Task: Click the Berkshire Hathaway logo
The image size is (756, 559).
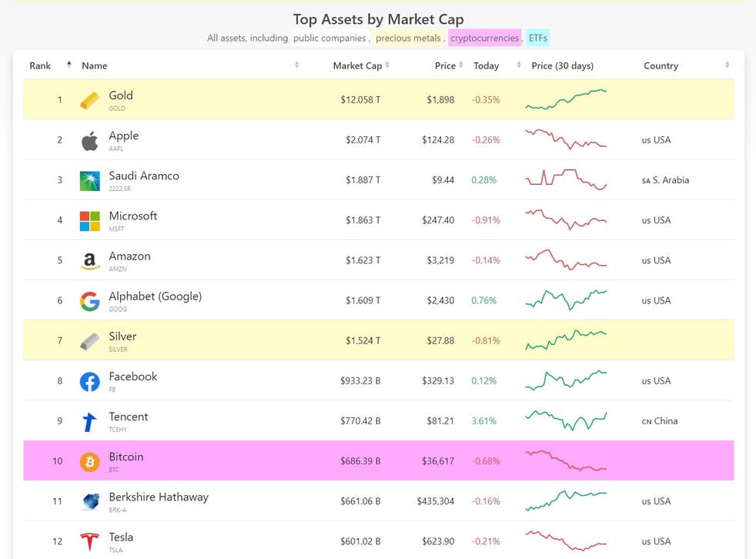Action: coord(89,502)
